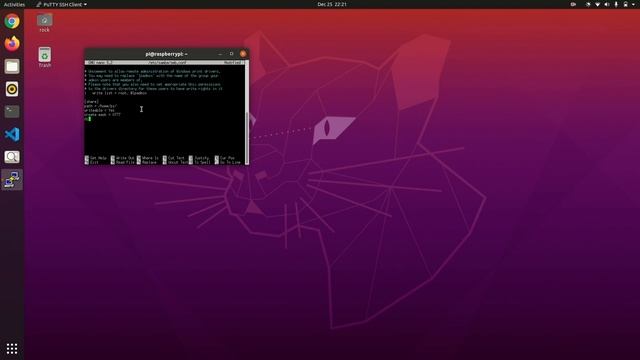
Task: Launch Rhythmbox music player from dock
Action: pos(12,89)
